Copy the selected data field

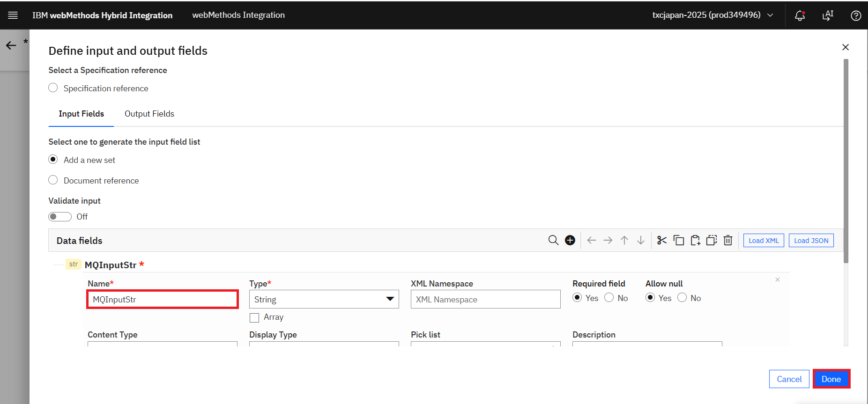point(679,240)
